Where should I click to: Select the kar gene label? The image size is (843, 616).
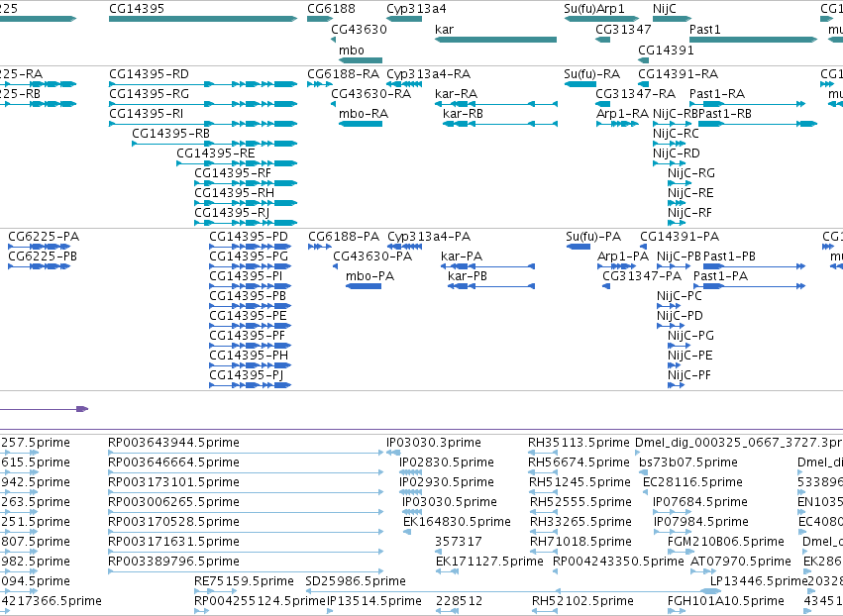coord(444,29)
